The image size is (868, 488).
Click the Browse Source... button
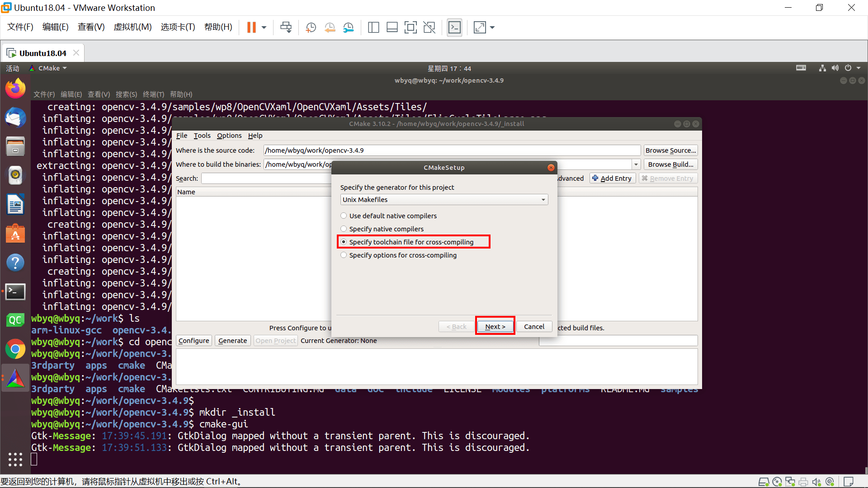(670, 150)
